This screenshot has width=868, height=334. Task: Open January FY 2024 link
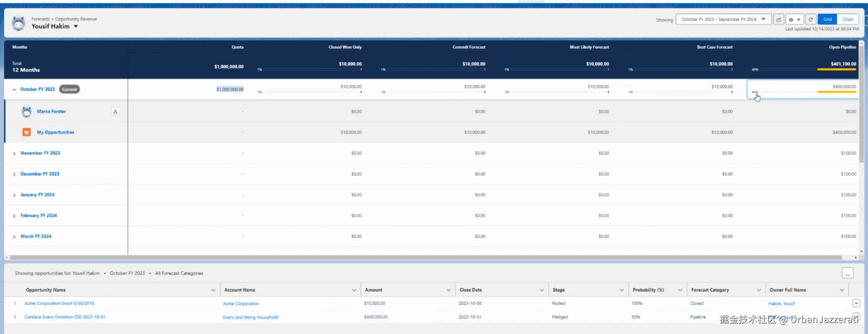coord(38,194)
